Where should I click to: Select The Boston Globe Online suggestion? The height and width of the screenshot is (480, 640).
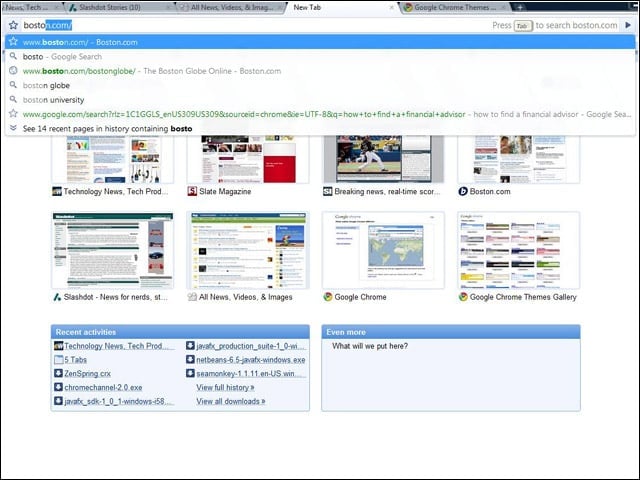[320, 71]
